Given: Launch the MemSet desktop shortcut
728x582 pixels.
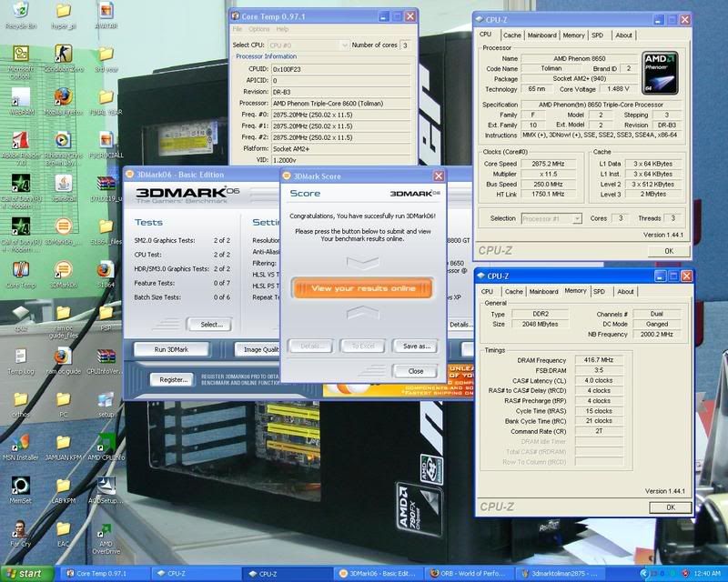Looking at the screenshot, I should (x=19, y=486).
